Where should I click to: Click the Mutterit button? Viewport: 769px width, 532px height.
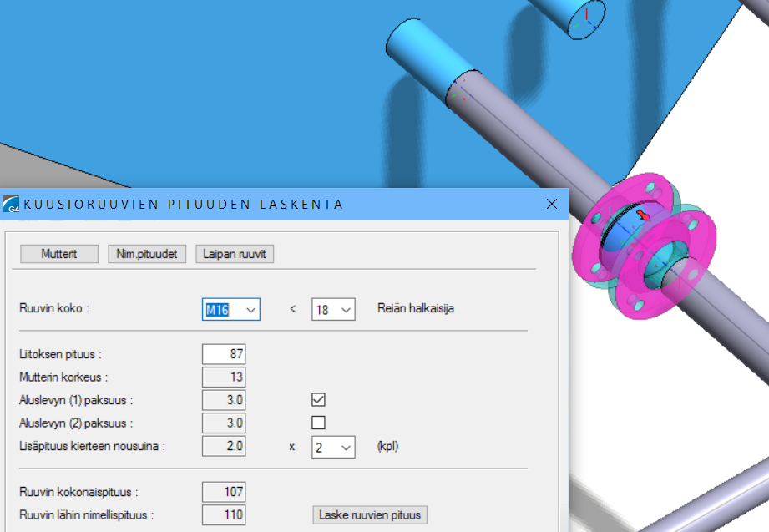click(x=59, y=254)
